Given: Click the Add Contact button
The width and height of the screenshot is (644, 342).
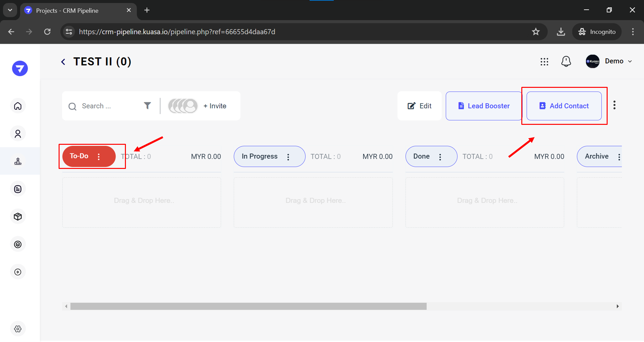Looking at the screenshot, I should [564, 106].
